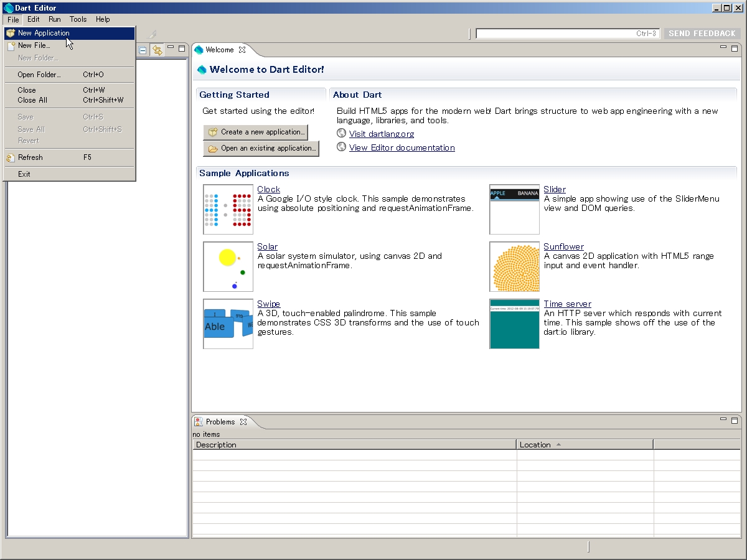Viewport: 747px width, 560px height.
Task: Switch to the Problems tab
Action: click(x=220, y=421)
